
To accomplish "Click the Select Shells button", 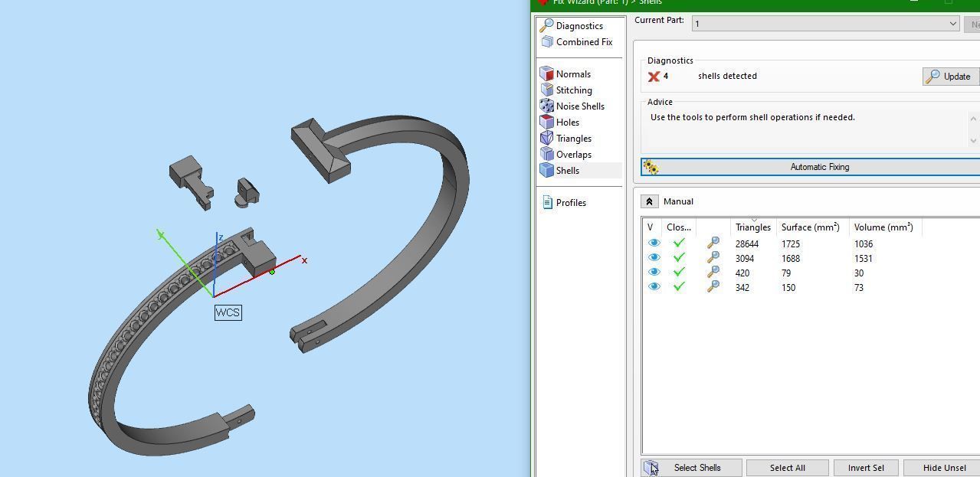I will tap(692, 468).
